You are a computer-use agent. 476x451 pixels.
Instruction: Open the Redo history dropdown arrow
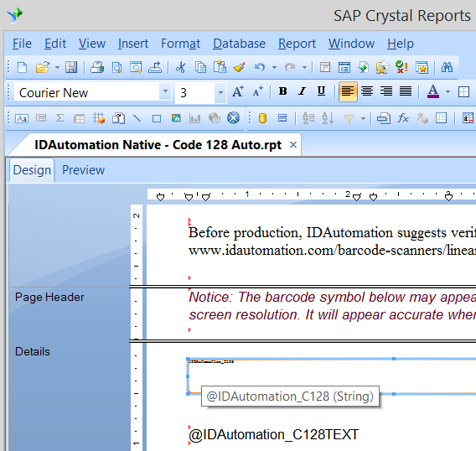click(x=304, y=67)
